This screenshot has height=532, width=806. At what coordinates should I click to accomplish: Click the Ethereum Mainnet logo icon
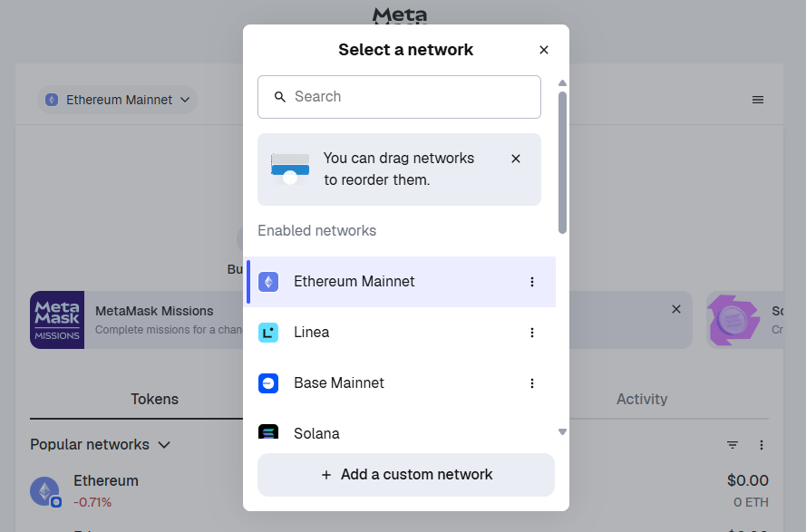pos(268,282)
